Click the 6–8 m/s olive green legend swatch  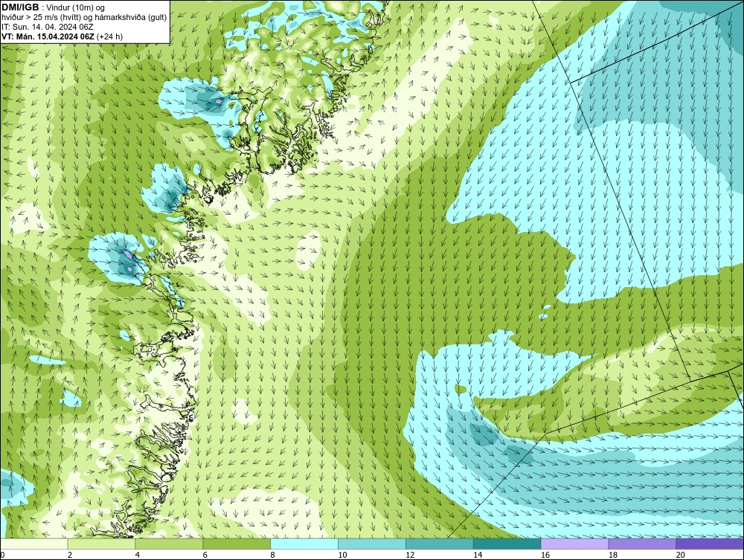[237, 544]
